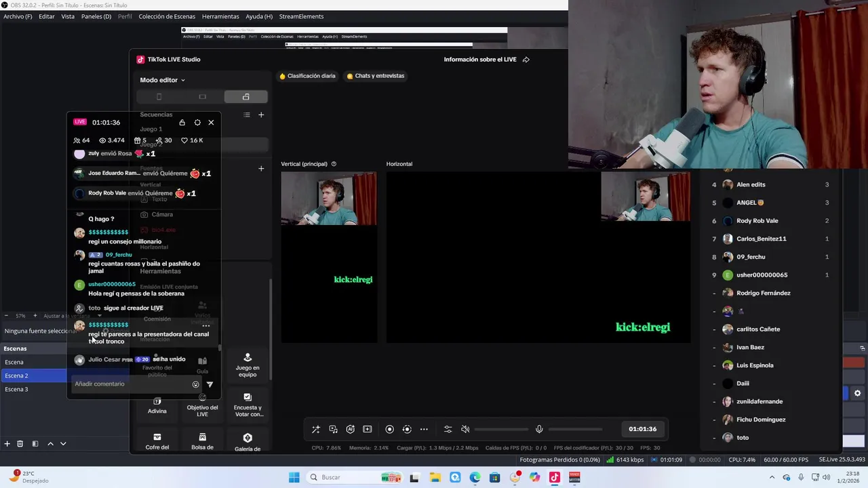Adjust the microphone volume slider
The height and width of the screenshot is (488, 868).
click(575, 429)
